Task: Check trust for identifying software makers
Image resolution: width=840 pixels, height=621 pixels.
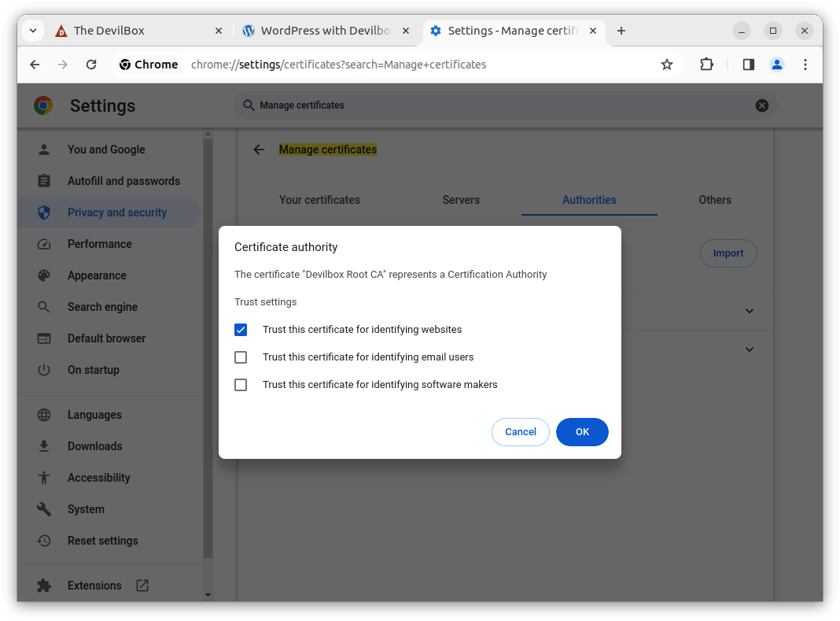Action: (241, 385)
